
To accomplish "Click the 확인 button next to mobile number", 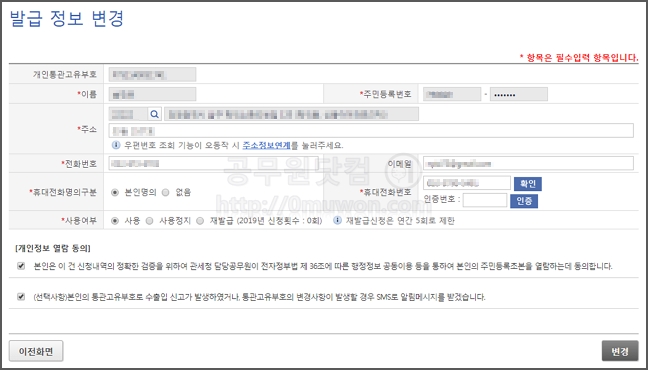I will 528,184.
